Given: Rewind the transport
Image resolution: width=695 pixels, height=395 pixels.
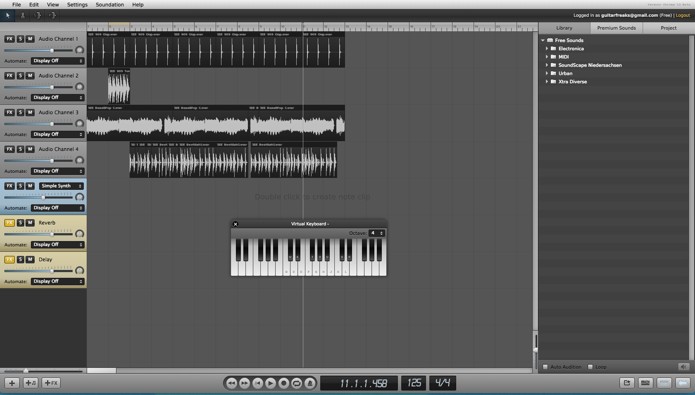Looking at the screenshot, I should (x=231, y=383).
